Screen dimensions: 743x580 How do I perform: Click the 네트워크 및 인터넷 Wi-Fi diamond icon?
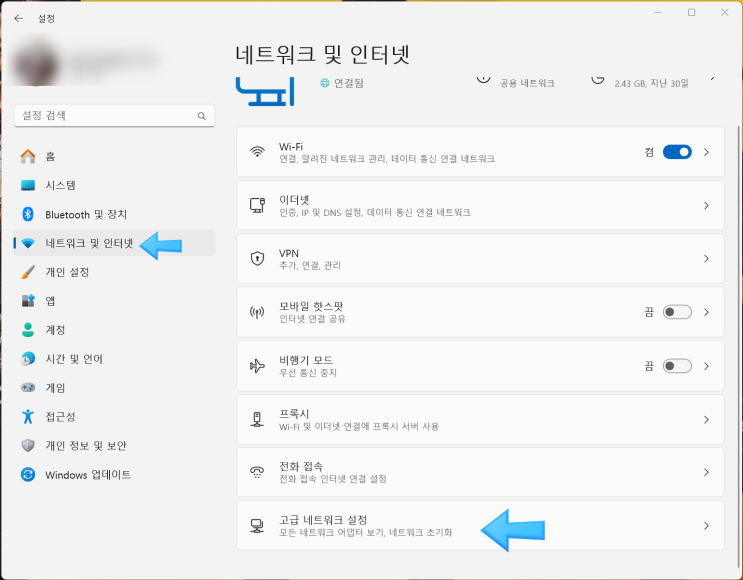click(28, 244)
